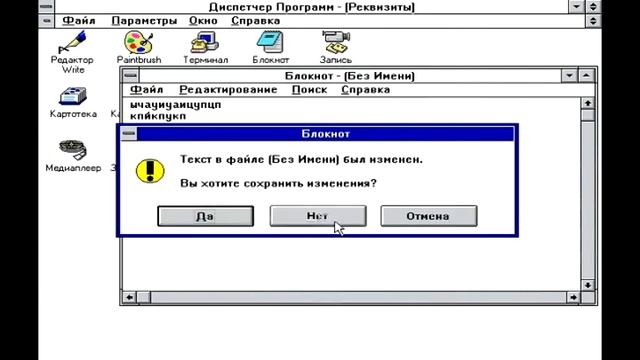640x360 pixels.
Task: Select the Терминал program icon
Action: [205, 48]
